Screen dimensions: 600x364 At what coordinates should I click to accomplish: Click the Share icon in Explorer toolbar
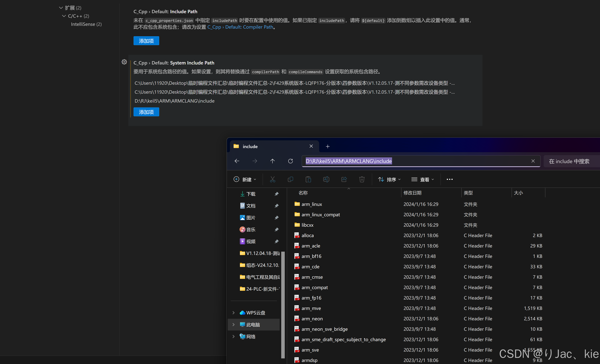coord(344,179)
